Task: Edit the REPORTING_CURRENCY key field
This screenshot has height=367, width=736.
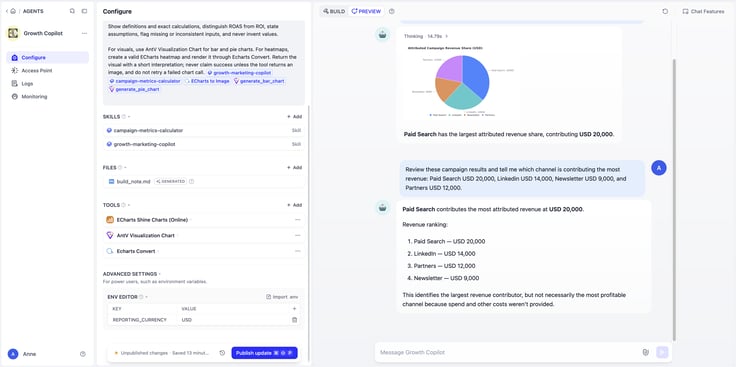Action: coord(143,320)
